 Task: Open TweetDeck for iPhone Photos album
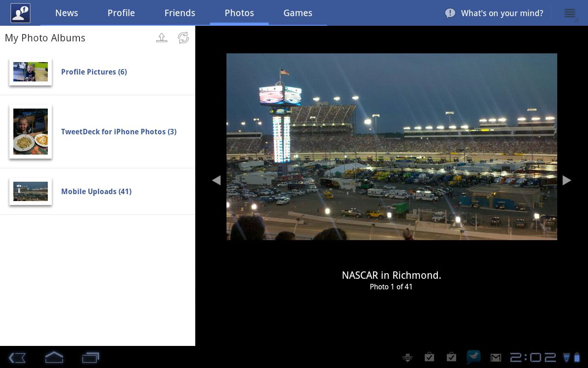[119, 132]
